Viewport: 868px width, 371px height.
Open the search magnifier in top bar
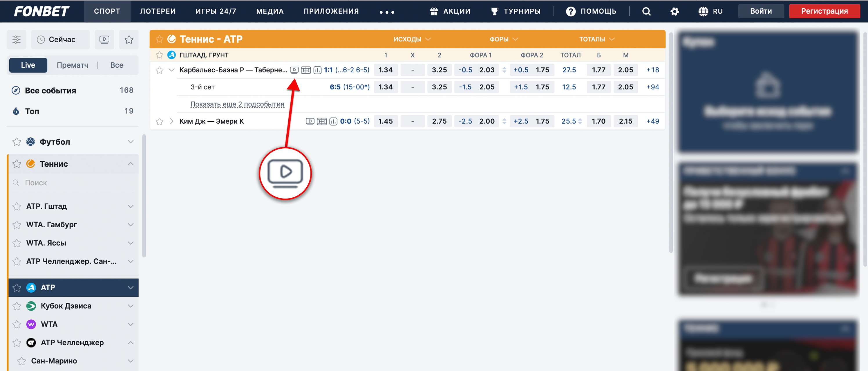click(646, 12)
